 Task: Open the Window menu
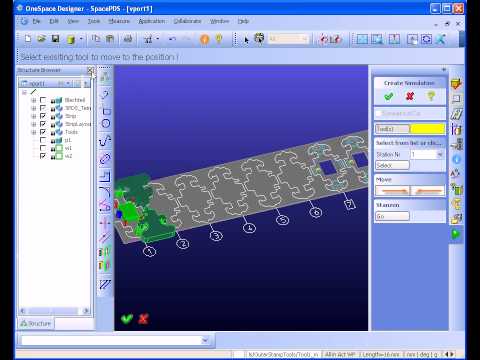220,21
